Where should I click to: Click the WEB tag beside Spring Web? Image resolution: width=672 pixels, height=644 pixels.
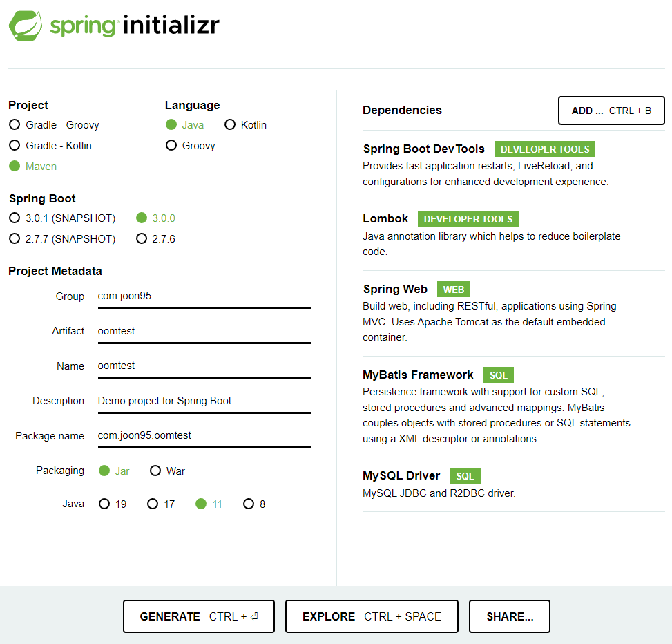pyautogui.click(x=454, y=290)
